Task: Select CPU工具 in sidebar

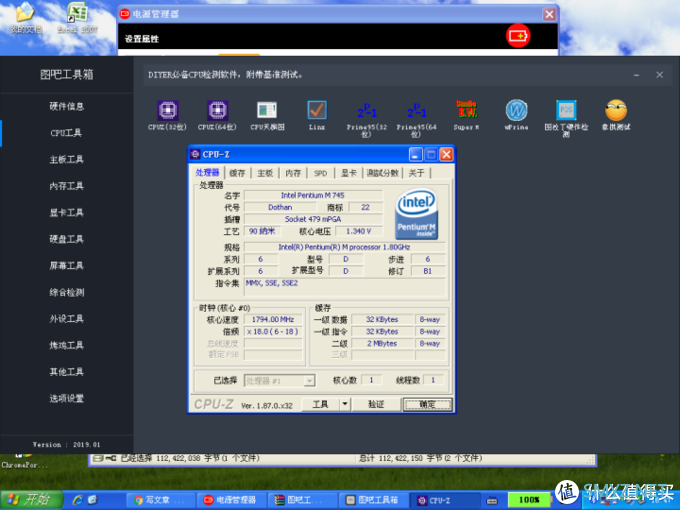Action: pyautogui.click(x=66, y=133)
